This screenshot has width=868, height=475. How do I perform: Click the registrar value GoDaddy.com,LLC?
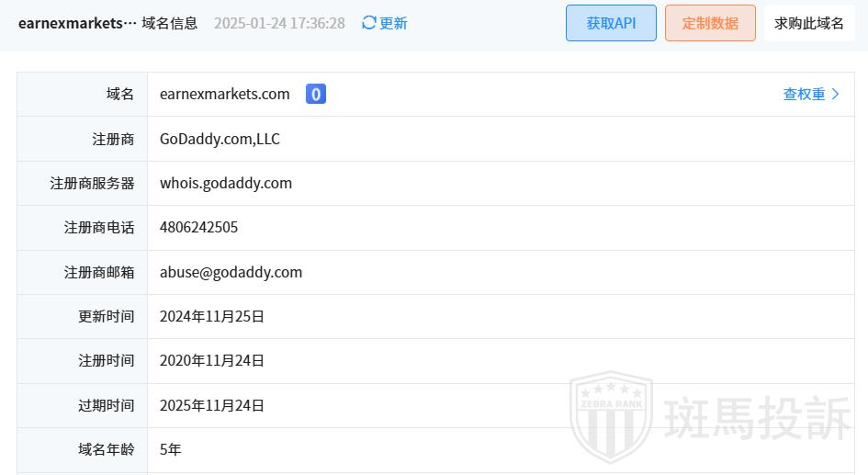(220, 139)
